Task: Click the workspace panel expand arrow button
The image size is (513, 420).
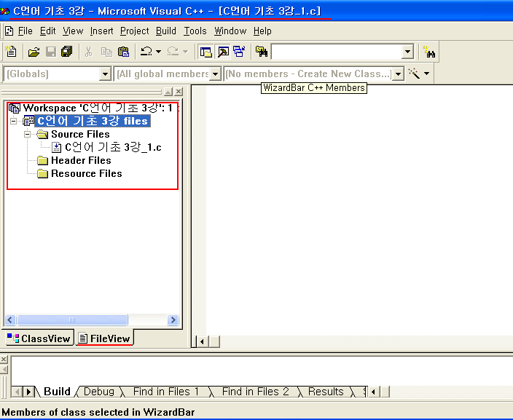Action: coord(168,92)
